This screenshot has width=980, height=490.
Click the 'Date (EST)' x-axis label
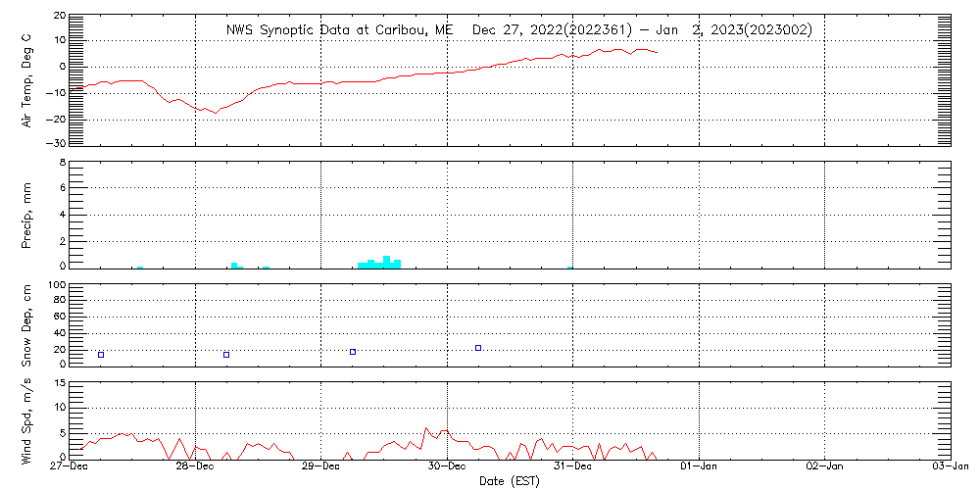tap(510, 482)
